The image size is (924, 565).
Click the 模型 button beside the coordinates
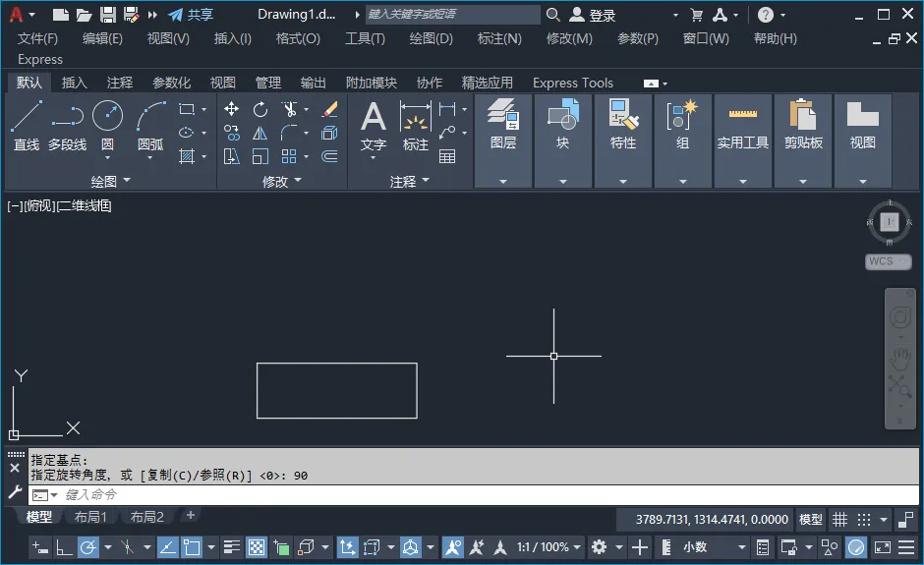(x=810, y=520)
